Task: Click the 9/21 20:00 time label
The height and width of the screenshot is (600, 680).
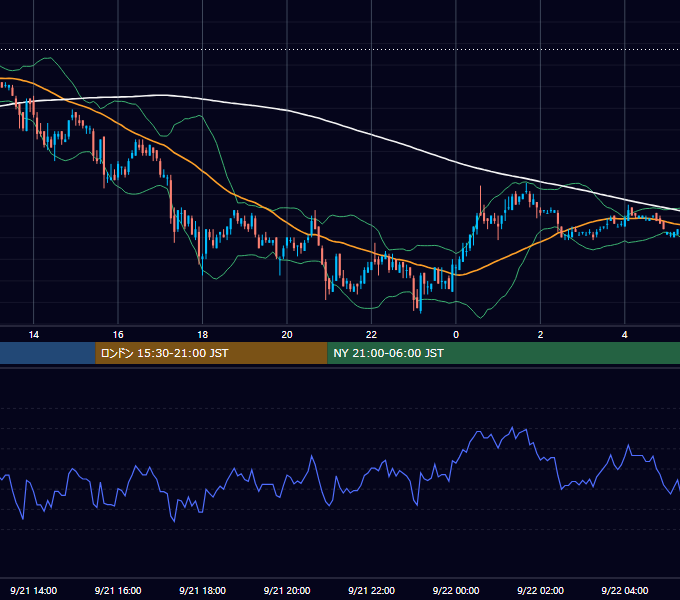Action: click(x=287, y=590)
